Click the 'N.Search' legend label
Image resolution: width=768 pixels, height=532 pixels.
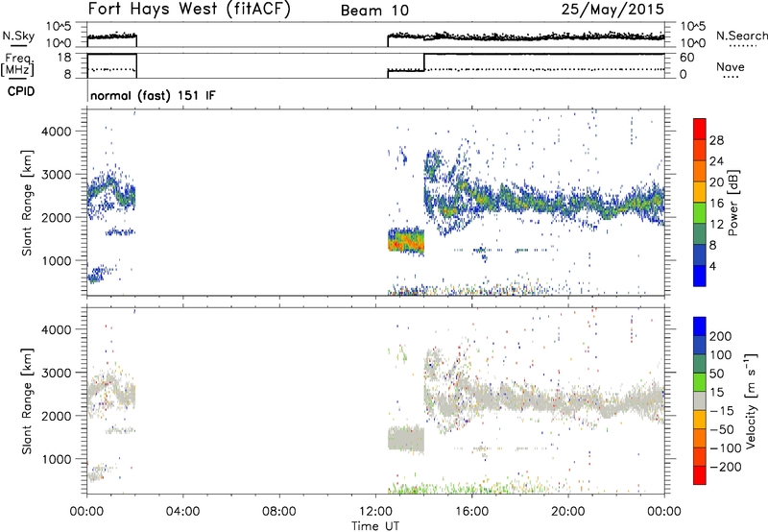point(742,36)
